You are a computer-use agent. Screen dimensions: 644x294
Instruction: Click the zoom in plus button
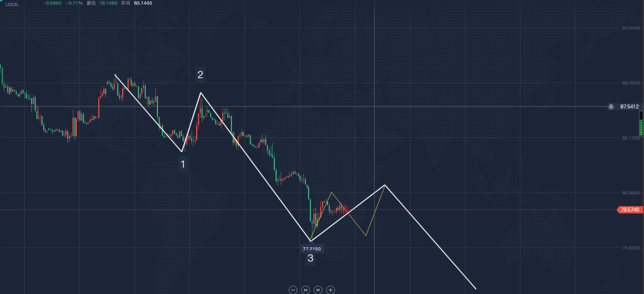(331, 290)
